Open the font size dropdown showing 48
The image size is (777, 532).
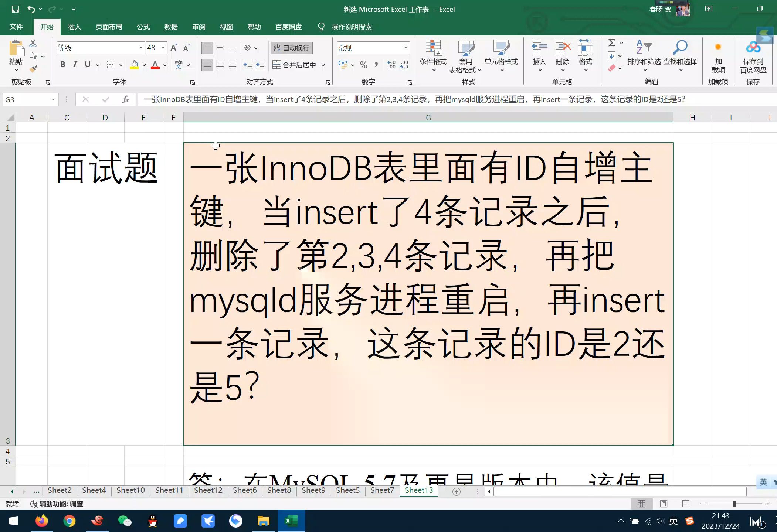163,48
